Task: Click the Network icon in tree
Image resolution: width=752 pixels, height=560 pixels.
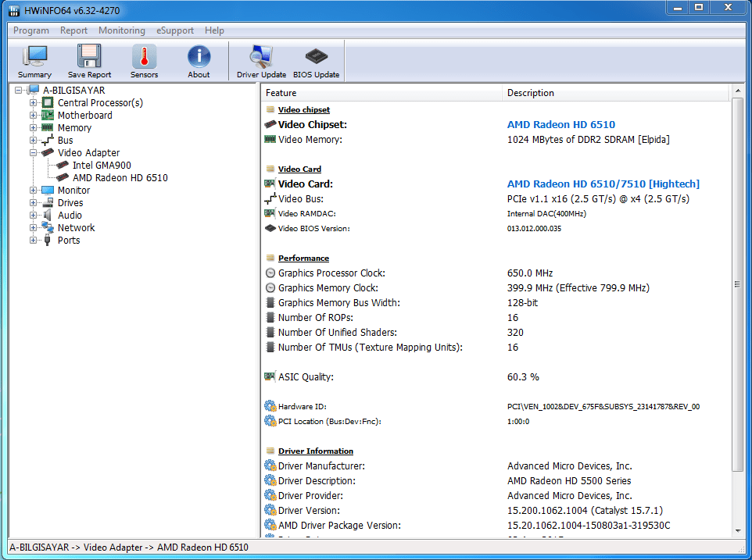Action: tap(48, 227)
